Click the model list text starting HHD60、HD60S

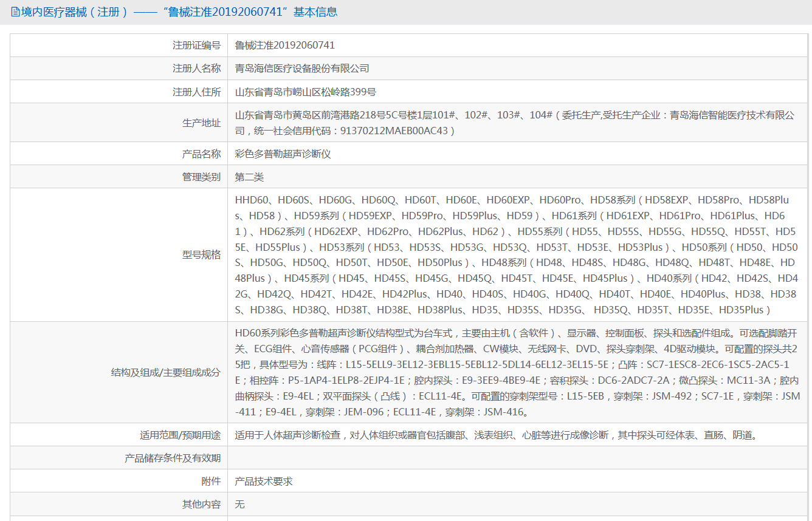517,255
